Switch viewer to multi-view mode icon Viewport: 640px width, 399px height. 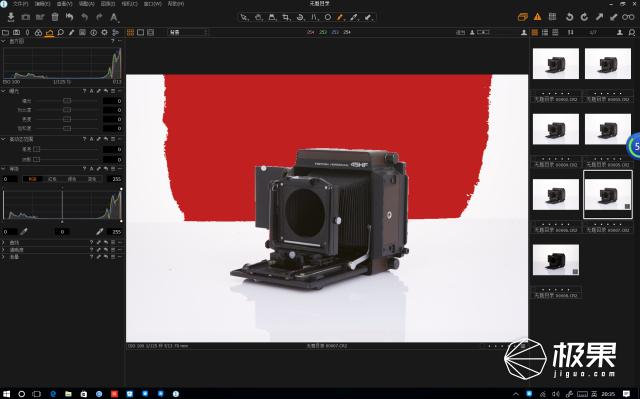pos(131,32)
